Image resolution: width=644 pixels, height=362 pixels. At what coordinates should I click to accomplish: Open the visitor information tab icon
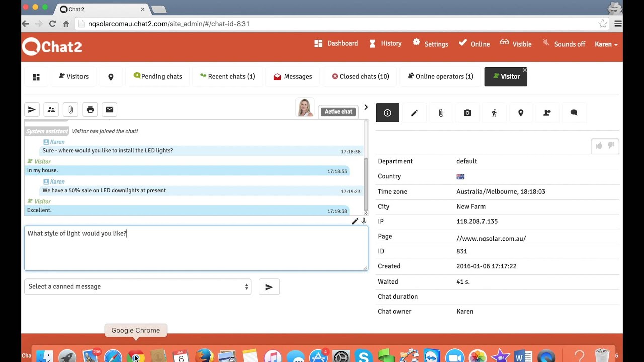(387, 113)
